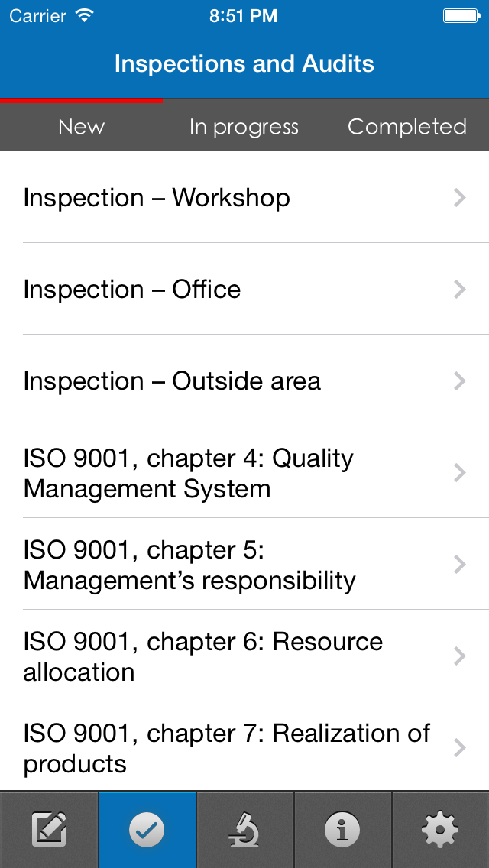Expand chevron for Inspection – Outside area
This screenshot has width=489, height=868.
(x=460, y=381)
